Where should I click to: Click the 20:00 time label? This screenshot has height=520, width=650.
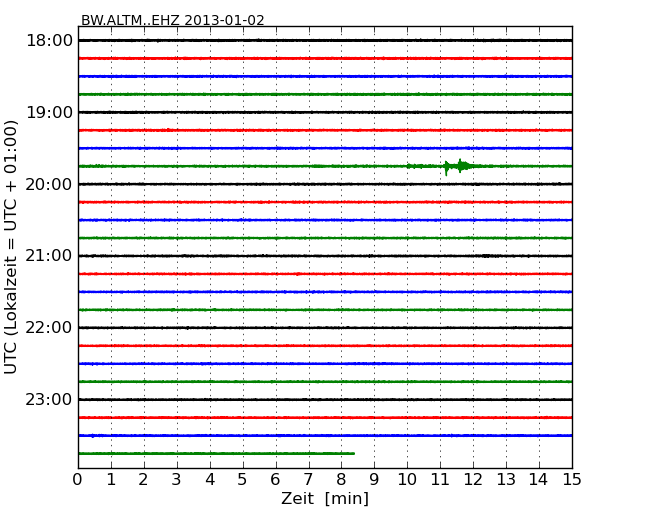tap(49, 184)
